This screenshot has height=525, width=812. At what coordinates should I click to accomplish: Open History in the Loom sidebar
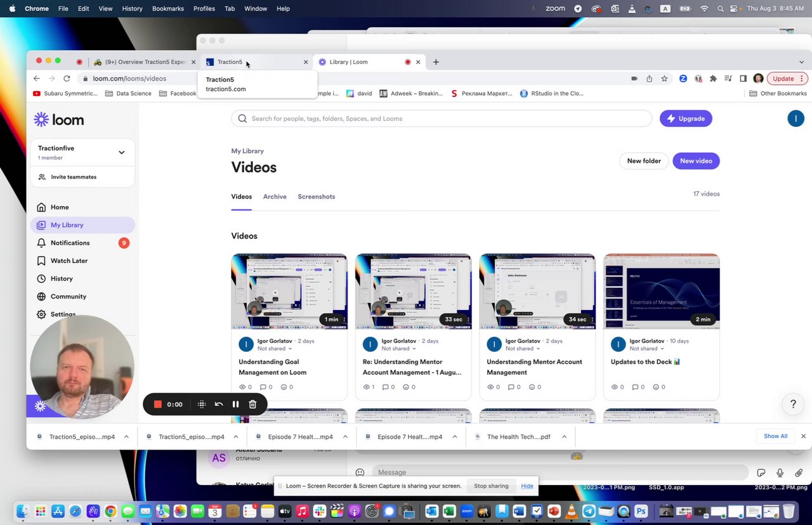pyautogui.click(x=82, y=278)
